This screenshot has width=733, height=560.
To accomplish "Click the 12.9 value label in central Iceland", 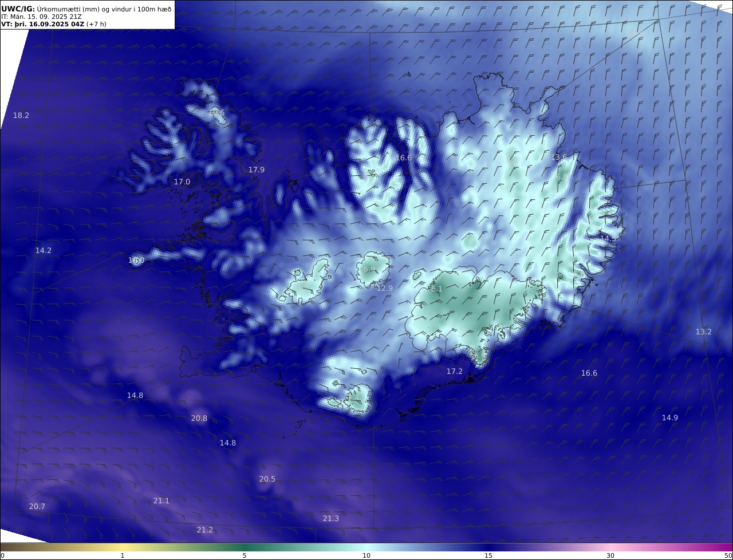I will (x=385, y=289).
